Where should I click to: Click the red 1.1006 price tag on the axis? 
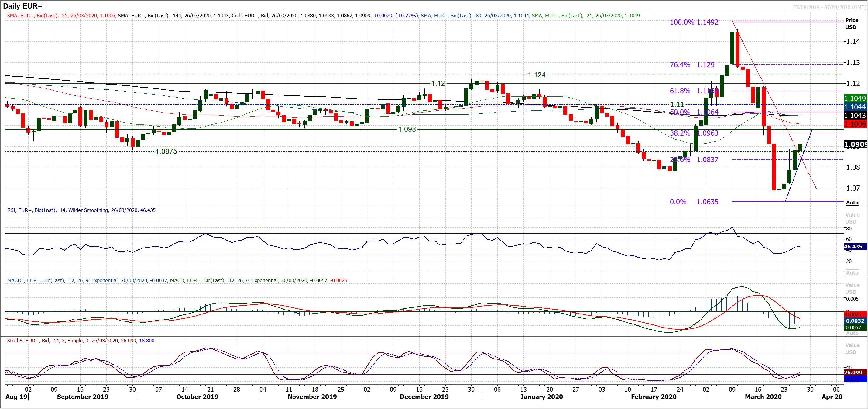pos(856,124)
